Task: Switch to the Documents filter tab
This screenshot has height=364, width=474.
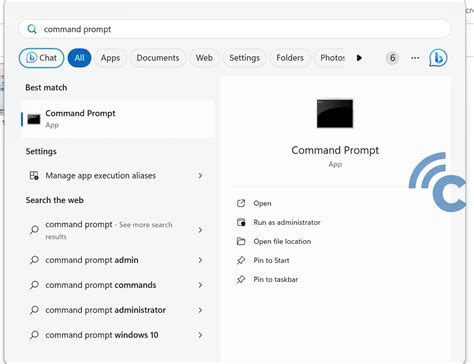Action: tap(158, 58)
